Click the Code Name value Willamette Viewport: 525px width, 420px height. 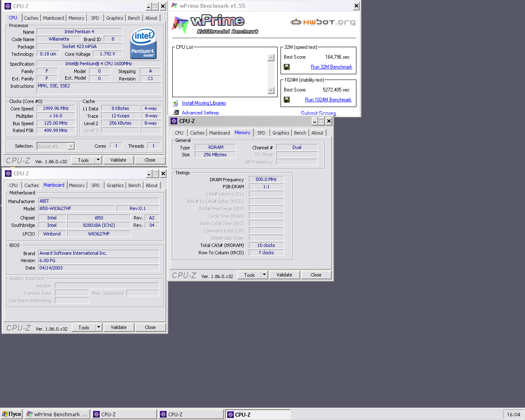[x=59, y=39]
